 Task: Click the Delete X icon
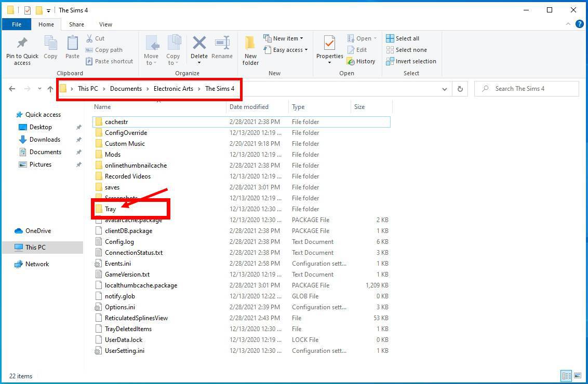pyautogui.click(x=199, y=43)
